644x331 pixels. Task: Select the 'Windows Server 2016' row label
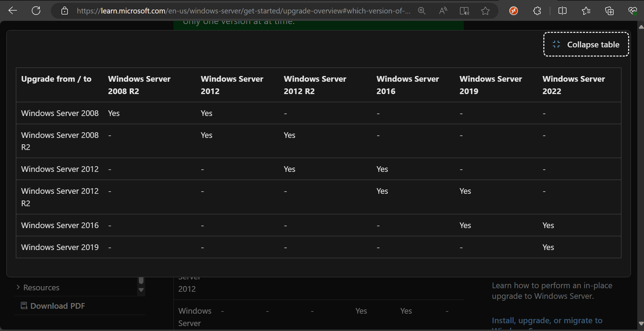(x=60, y=225)
